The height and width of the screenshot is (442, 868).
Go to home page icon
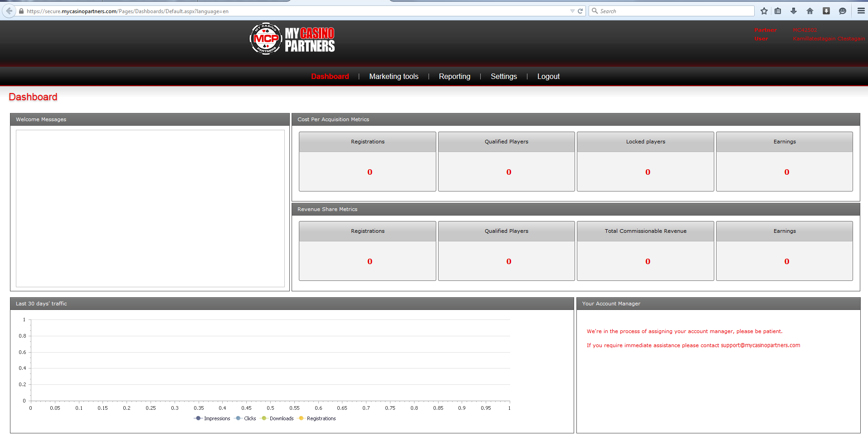tap(810, 11)
